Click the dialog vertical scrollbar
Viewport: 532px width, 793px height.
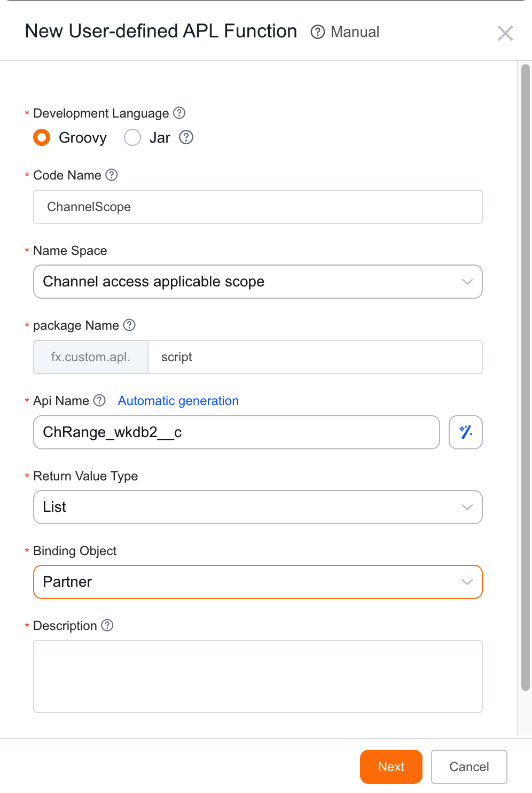[x=526, y=377]
